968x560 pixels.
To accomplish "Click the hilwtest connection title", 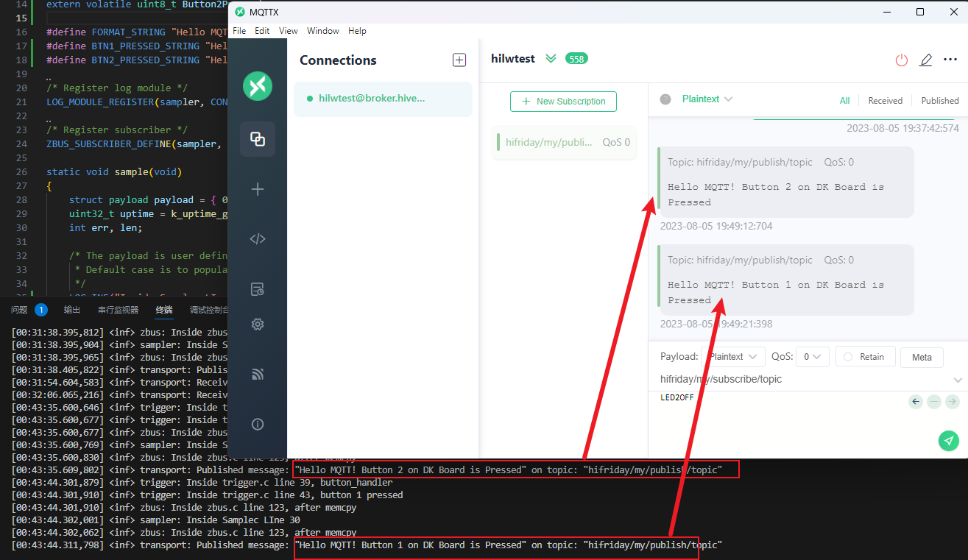I will click(513, 59).
